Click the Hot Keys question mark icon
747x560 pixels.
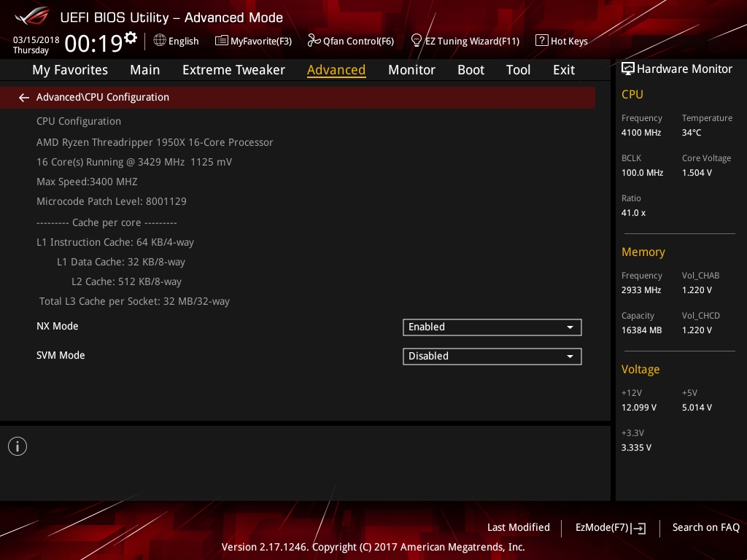[542, 41]
